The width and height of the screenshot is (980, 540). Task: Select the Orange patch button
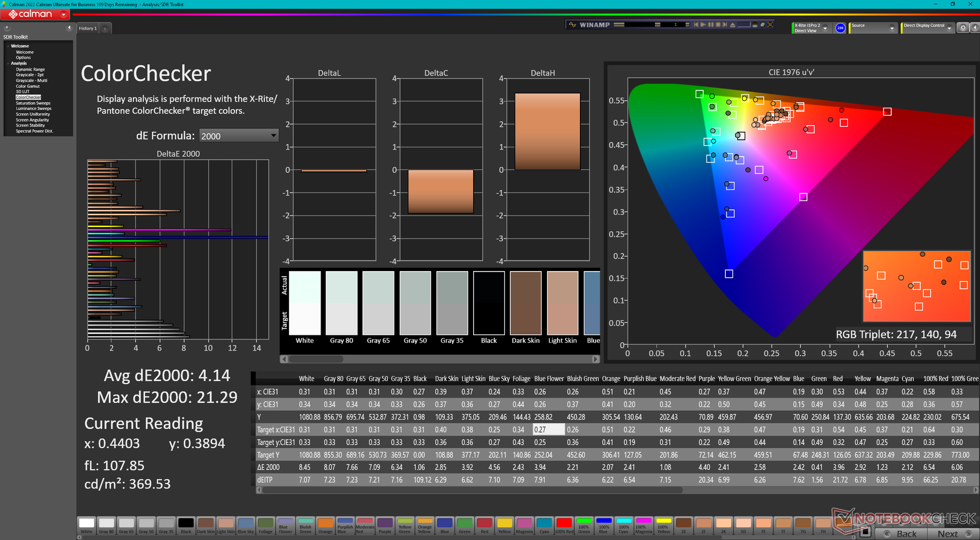[325, 526]
